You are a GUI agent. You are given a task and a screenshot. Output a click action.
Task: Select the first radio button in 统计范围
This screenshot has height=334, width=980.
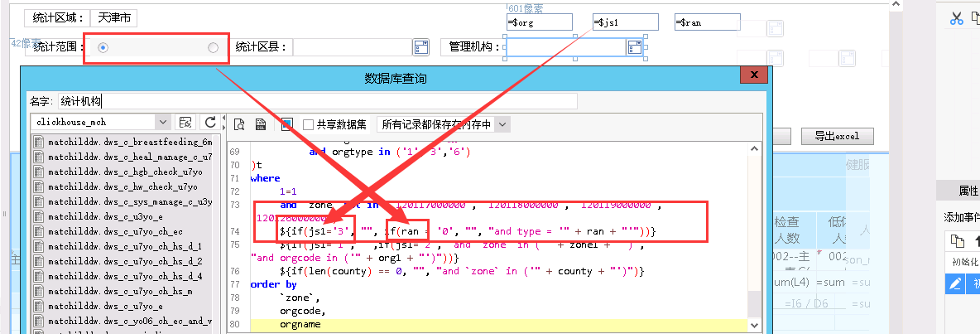pyautogui.click(x=103, y=47)
